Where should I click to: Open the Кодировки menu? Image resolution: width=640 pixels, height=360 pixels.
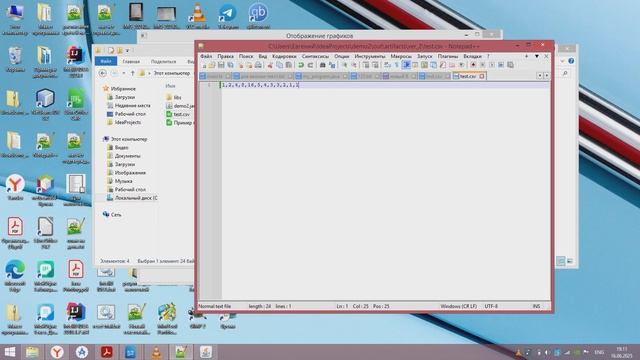click(x=284, y=56)
